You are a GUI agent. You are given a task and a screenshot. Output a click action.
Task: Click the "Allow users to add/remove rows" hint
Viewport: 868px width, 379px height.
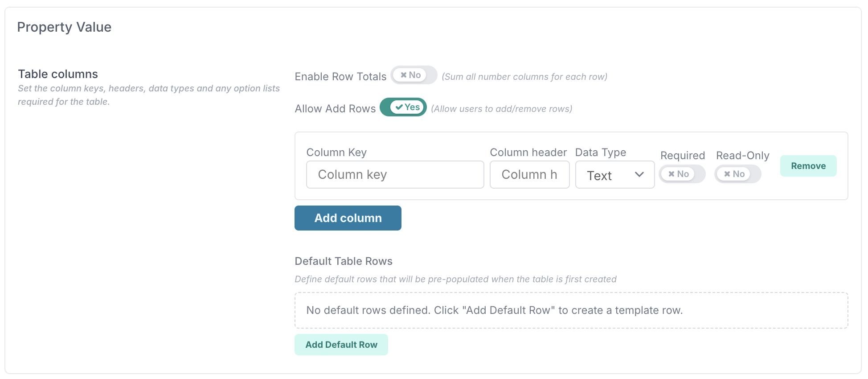point(501,109)
